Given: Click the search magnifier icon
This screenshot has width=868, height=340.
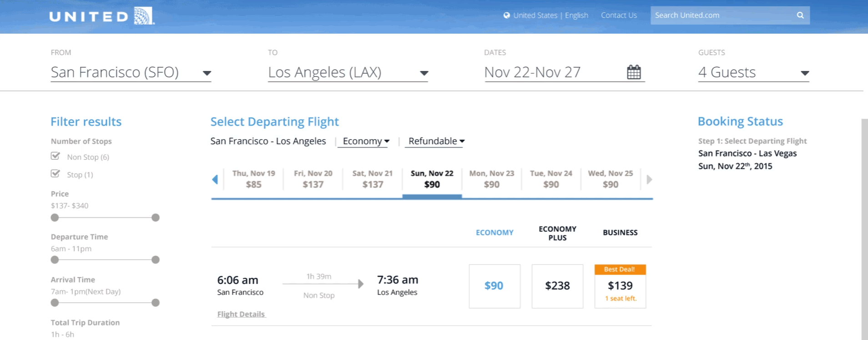Looking at the screenshot, I should 800,15.
